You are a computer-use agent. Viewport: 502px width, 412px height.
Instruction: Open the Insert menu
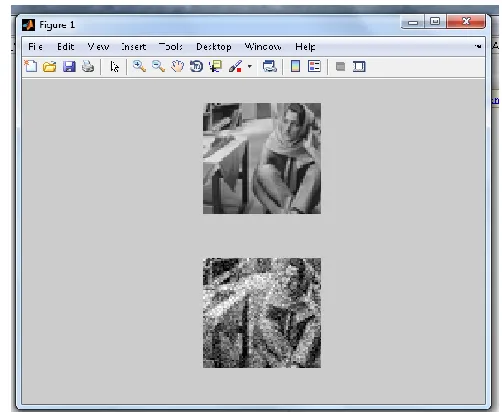coord(134,47)
